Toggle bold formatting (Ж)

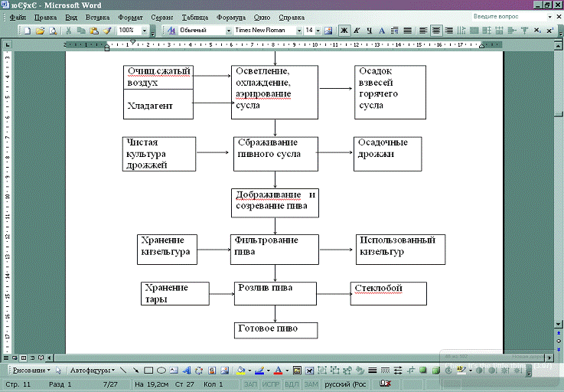click(x=344, y=31)
